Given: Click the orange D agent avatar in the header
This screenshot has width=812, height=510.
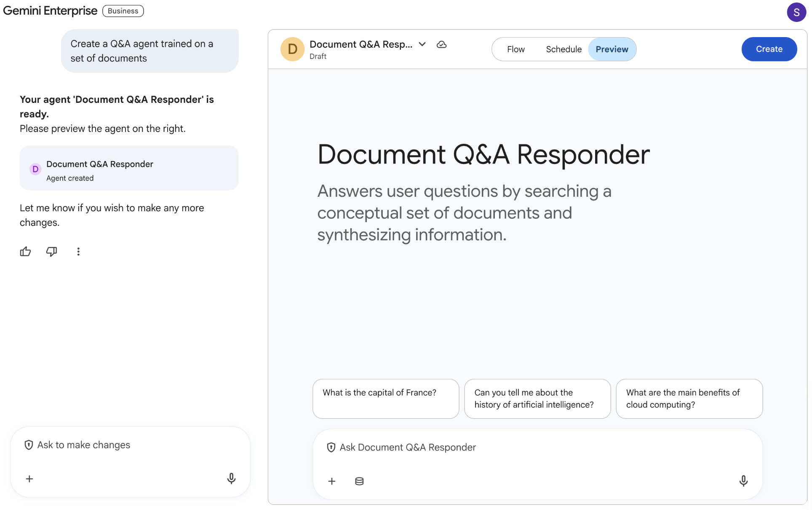Looking at the screenshot, I should pyautogui.click(x=292, y=49).
